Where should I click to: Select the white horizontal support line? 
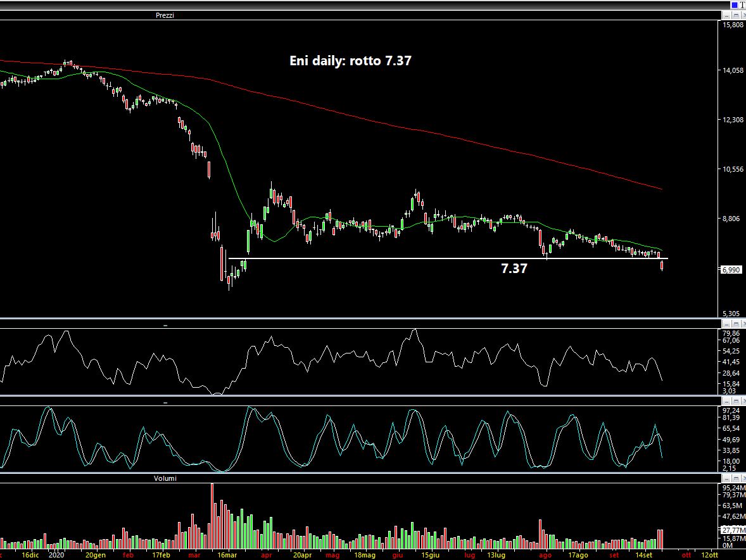tap(448, 258)
